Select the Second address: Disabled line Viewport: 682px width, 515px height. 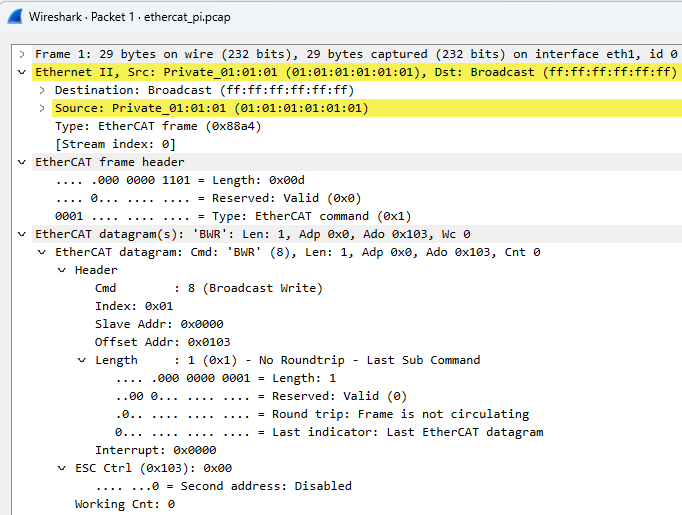tap(224, 486)
